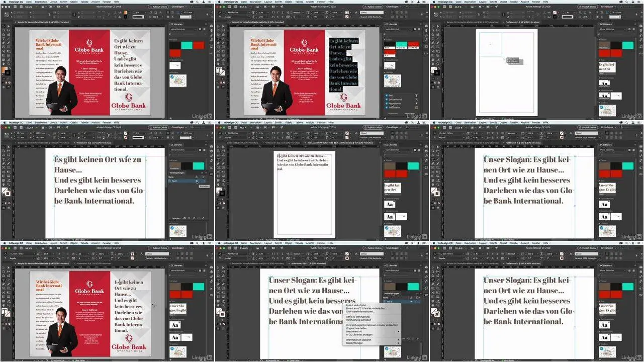Click 'Publish Online' button in the context-menu window
644x362 pixels.
pyautogui.click(x=373, y=248)
